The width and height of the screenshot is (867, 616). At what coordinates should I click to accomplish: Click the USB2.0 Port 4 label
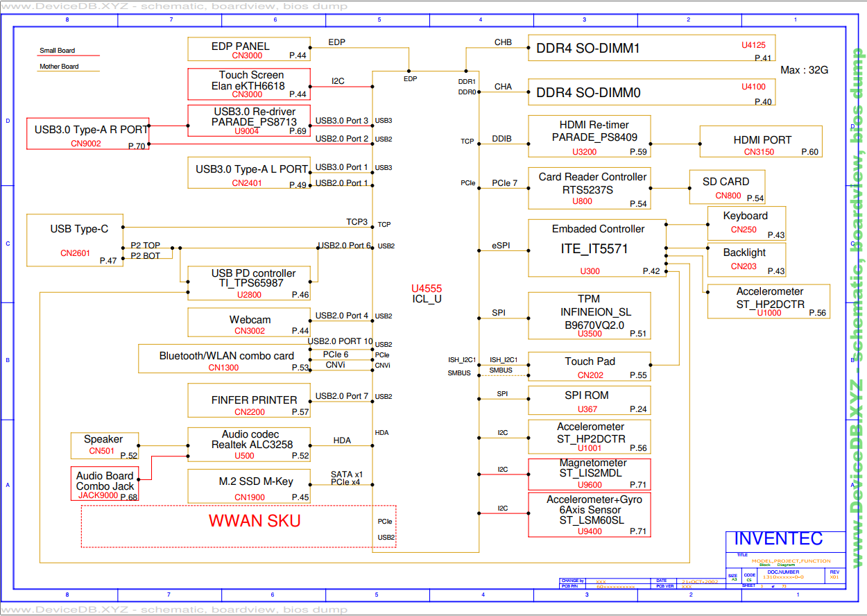[342, 316]
